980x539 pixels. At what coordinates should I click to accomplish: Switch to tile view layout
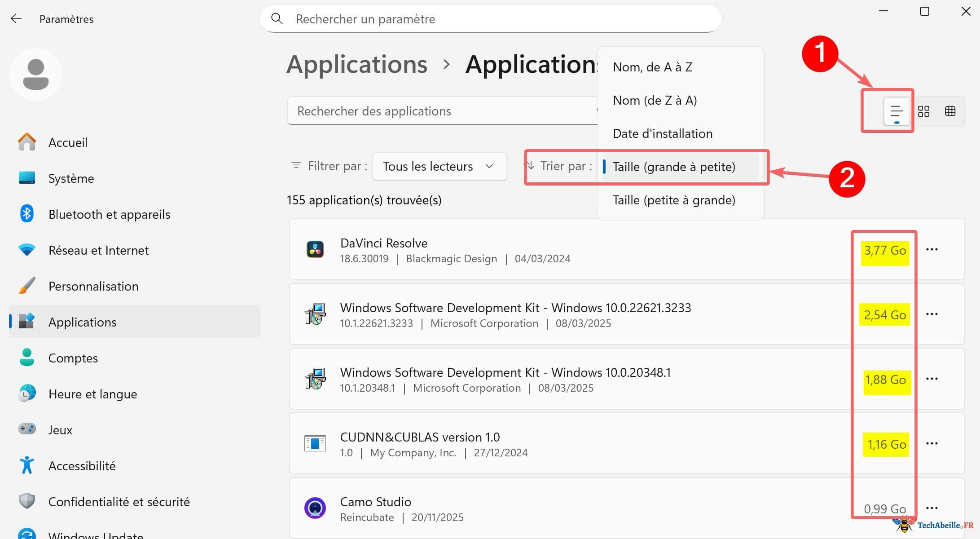click(924, 111)
